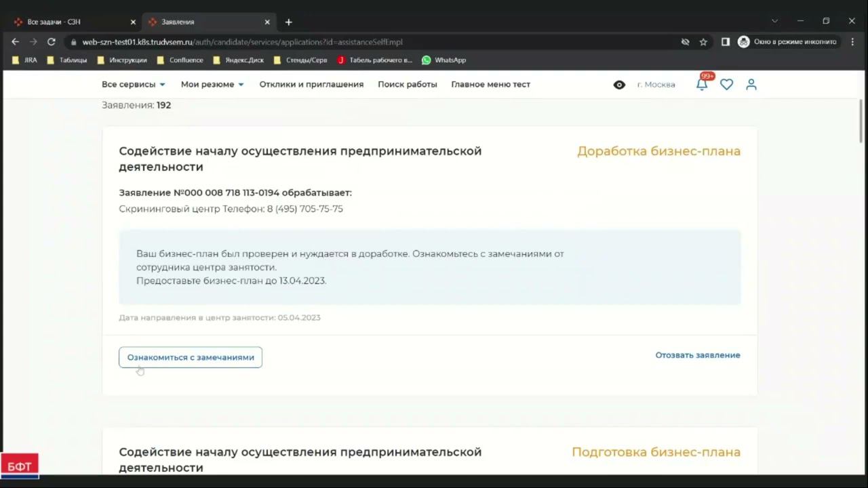This screenshot has height=488, width=868.
Task: Open the 'Таблицы' bookmark folder
Action: [66, 60]
